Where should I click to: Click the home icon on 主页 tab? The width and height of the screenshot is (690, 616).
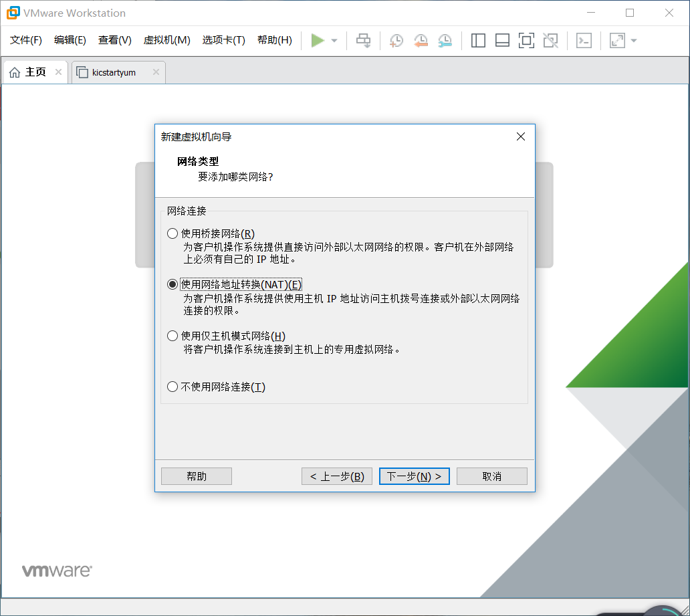coord(15,72)
